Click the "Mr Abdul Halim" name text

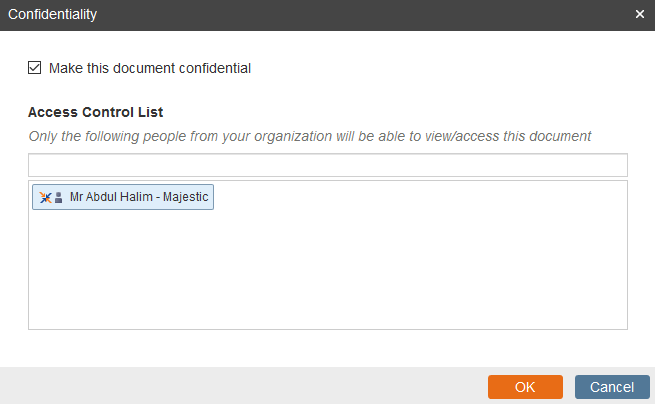(111, 197)
